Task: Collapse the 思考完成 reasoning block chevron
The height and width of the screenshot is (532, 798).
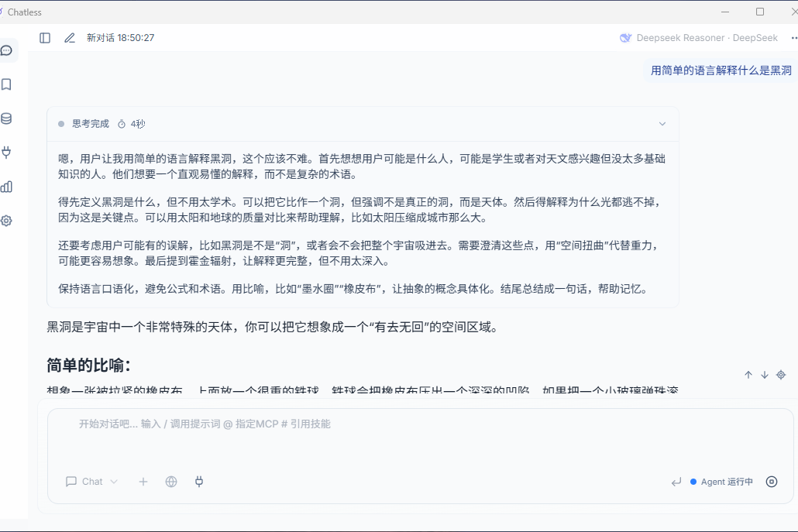Action: coord(662,124)
